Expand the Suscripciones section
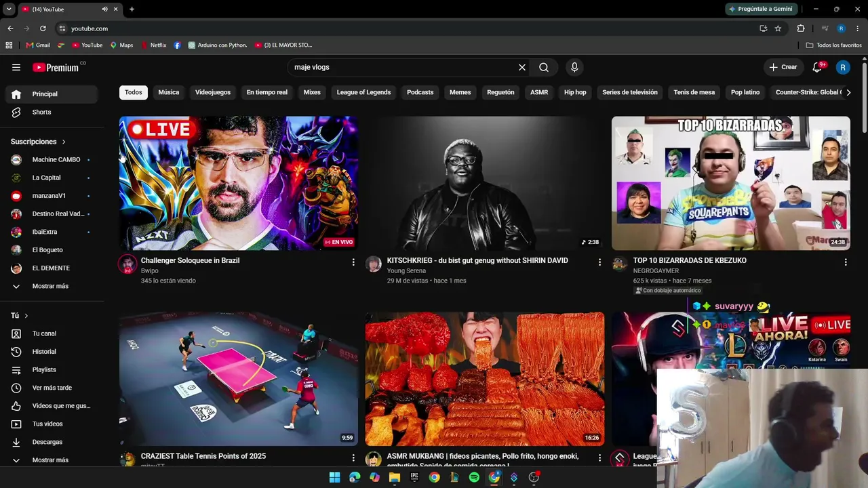This screenshot has width=868, height=488. 38,142
